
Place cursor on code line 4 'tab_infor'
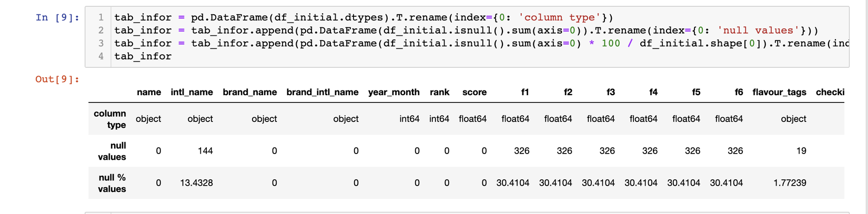point(143,56)
